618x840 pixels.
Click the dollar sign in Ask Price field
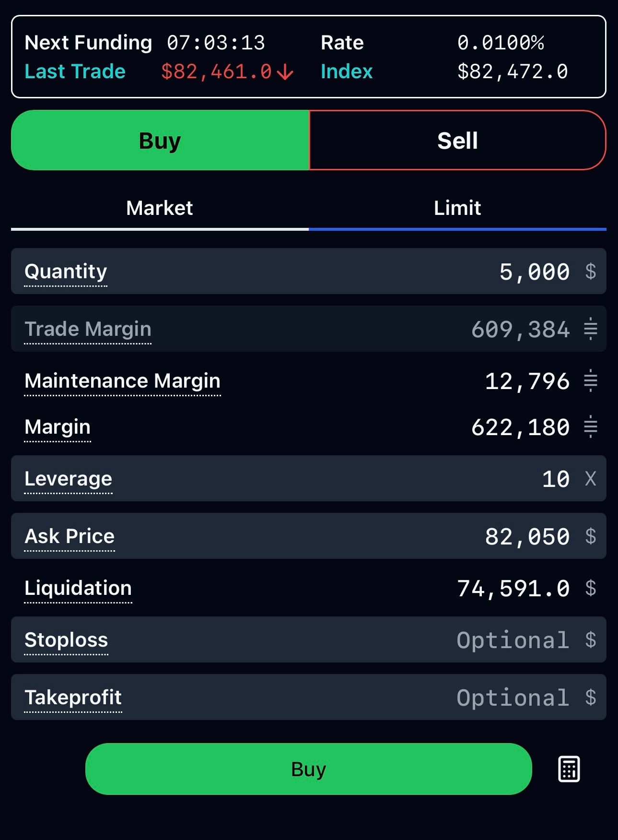point(590,536)
